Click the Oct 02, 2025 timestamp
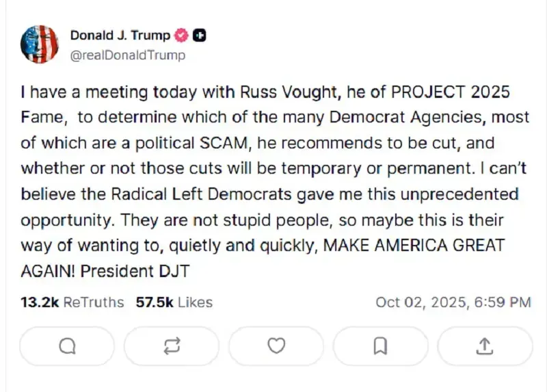This screenshot has width=547, height=392. coord(453,302)
